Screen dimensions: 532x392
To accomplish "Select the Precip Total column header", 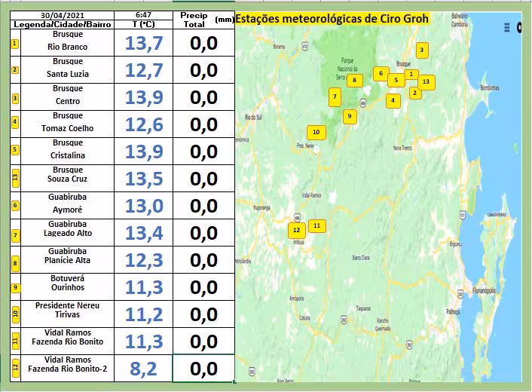I will pyautogui.click(x=194, y=20).
